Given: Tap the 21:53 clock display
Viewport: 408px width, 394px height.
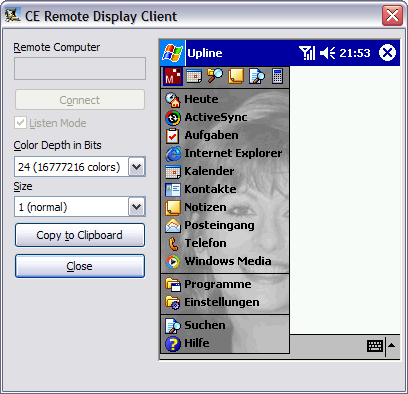Looking at the screenshot, I should tap(355, 53).
